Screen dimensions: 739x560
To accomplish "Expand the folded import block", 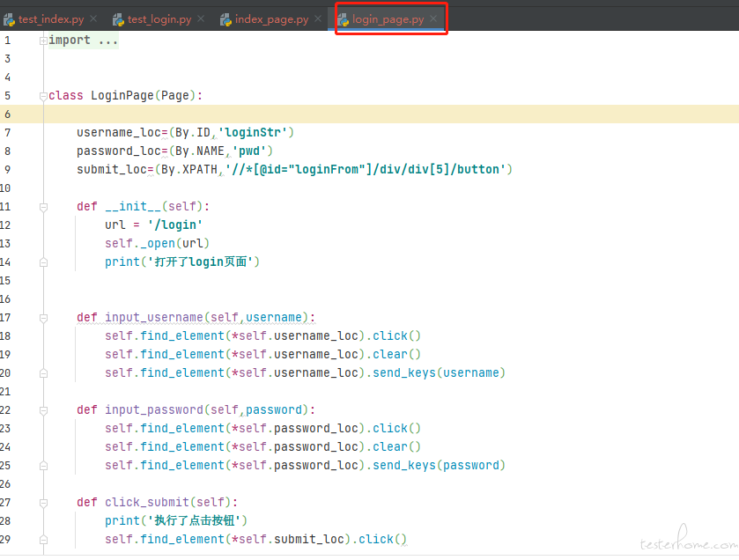I will [x=43, y=41].
